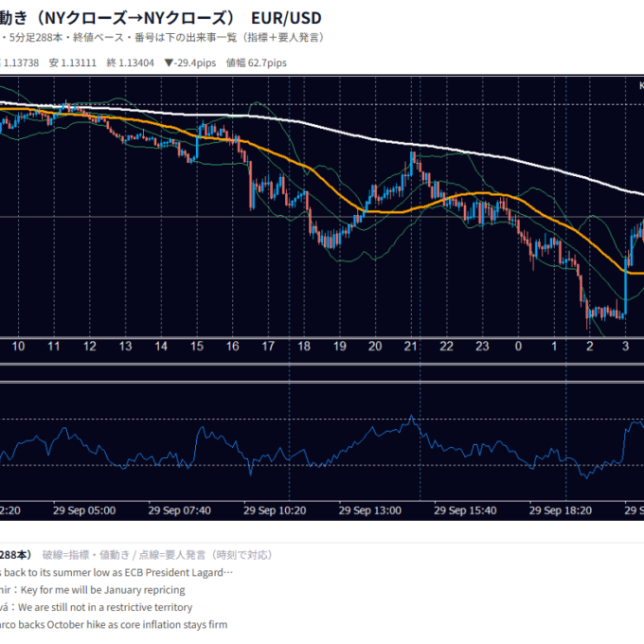Screen dimensions: 644x644
Task: Click the hour 2 axis label
Action: (590, 347)
